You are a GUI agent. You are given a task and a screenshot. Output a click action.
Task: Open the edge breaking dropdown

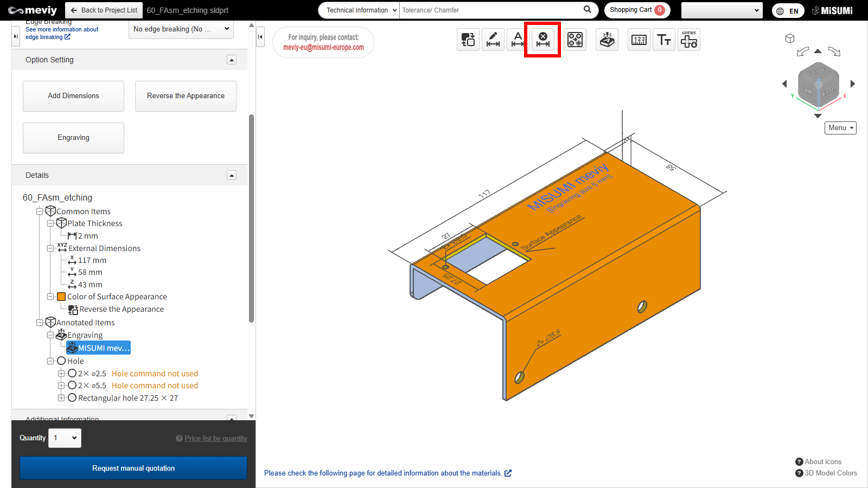point(181,29)
